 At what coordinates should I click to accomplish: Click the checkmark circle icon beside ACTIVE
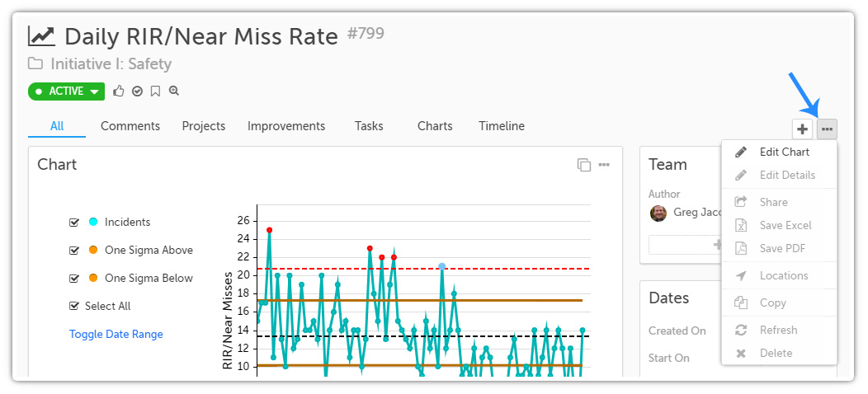pyautogui.click(x=137, y=91)
